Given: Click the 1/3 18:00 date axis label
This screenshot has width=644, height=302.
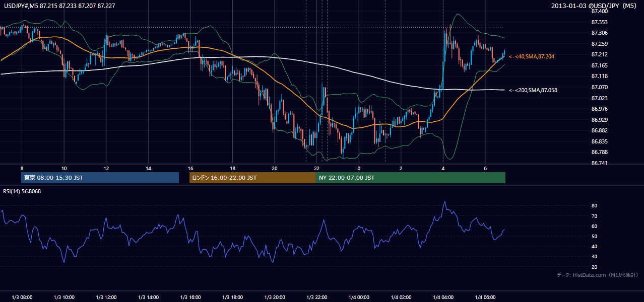Looking at the screenshot, I should click(x=232, y=297).
